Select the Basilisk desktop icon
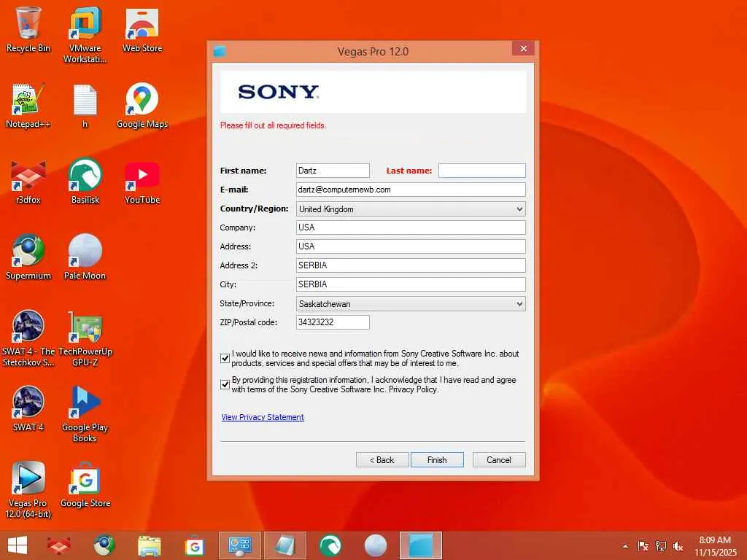Image resolution: width=747 pixels, height=560 pixels. (85, 182)
